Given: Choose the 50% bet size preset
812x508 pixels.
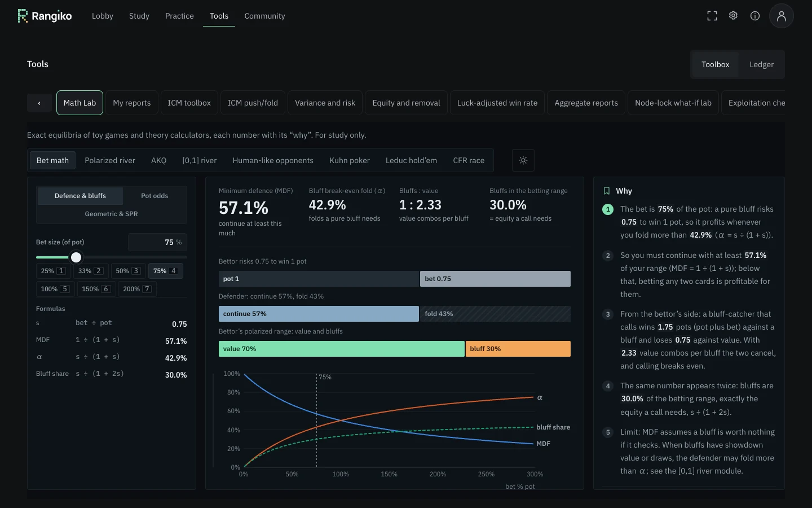Looking at the screenshot, I should (x=128, y=271).
